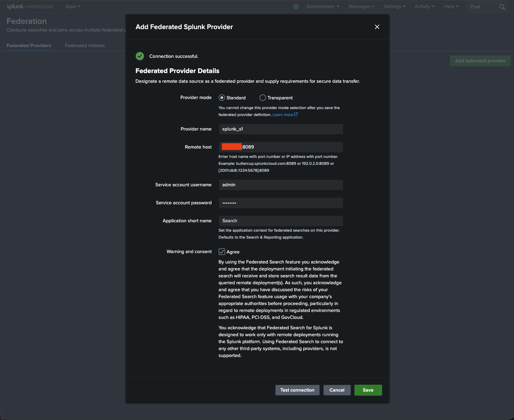
Task: Switch to the Federated Indexes tab
Action: [x=85, y=45]
